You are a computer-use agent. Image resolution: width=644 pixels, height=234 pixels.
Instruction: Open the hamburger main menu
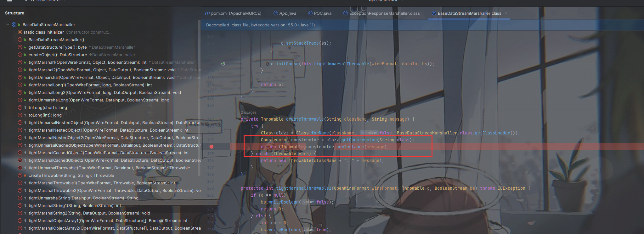click(10, 1)
